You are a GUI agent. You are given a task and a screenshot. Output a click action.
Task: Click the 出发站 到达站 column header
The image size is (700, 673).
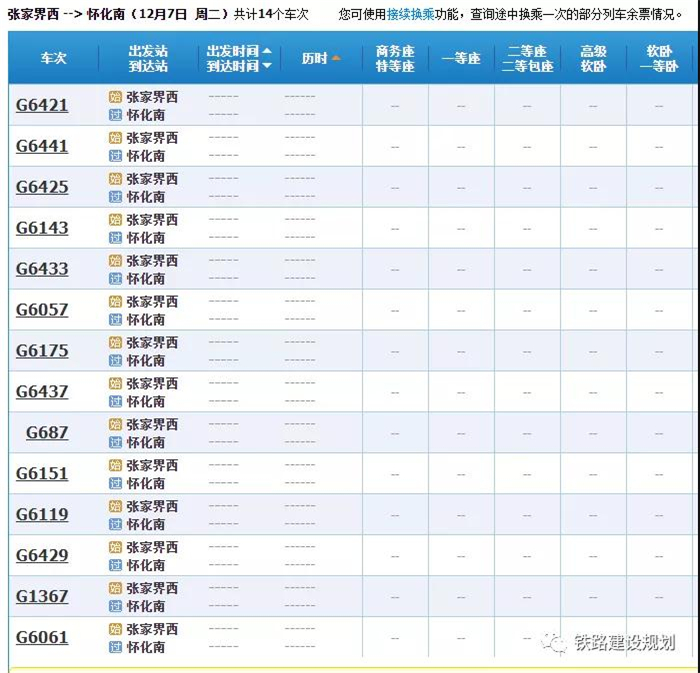point(148,58)
